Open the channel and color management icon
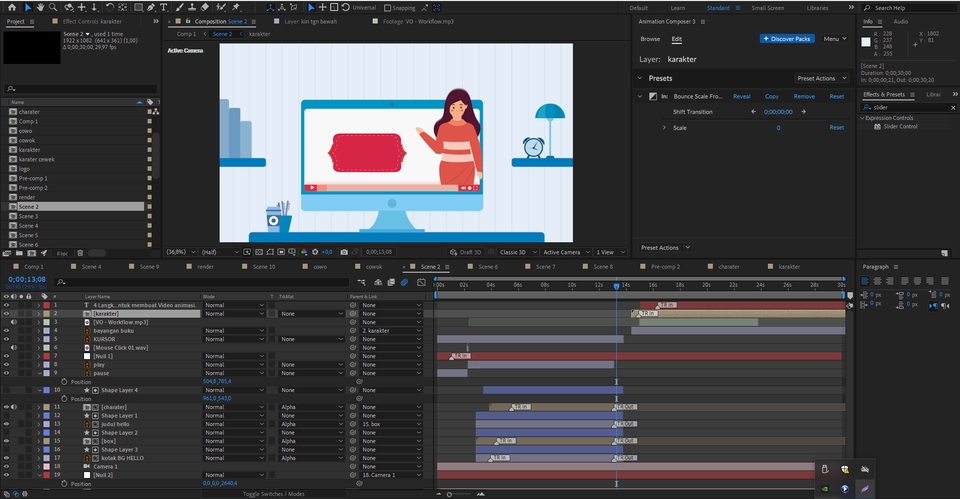This screenshot has width=960, height=499. [x=304, y=252]
